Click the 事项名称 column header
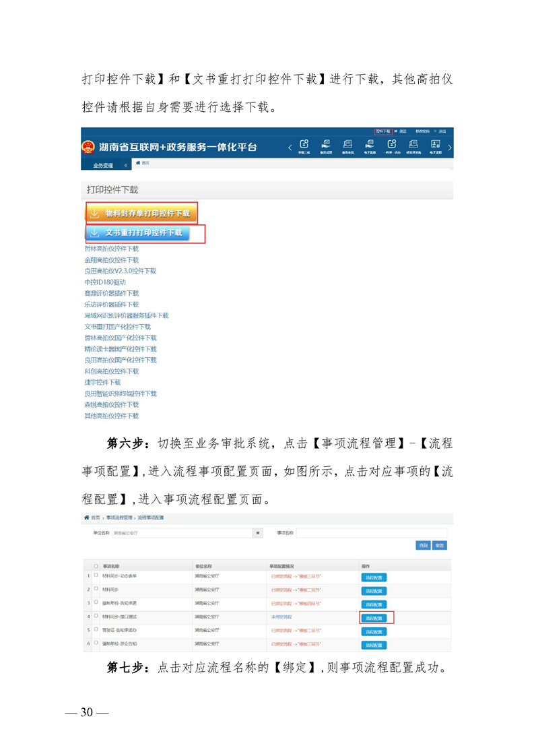The height and width of the screenshot is (756, 534). [111, 566]
